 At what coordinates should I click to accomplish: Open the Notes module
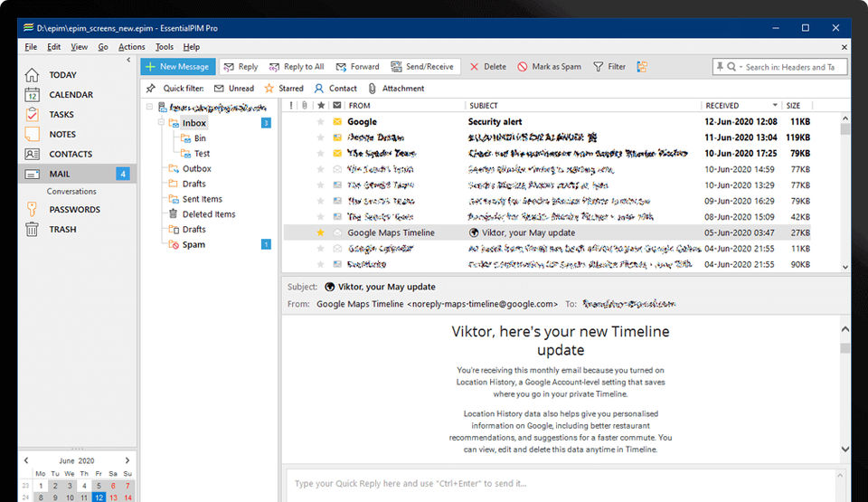tap(51, 135)
